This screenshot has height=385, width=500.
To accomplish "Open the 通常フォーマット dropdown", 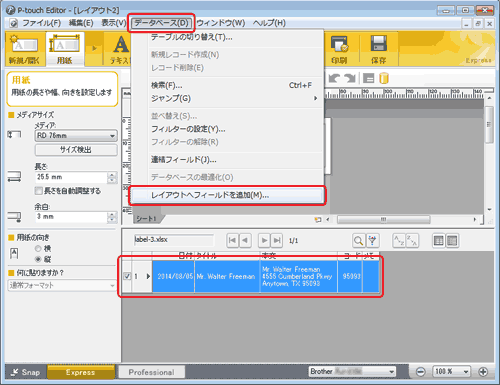I will coord(62,285).
